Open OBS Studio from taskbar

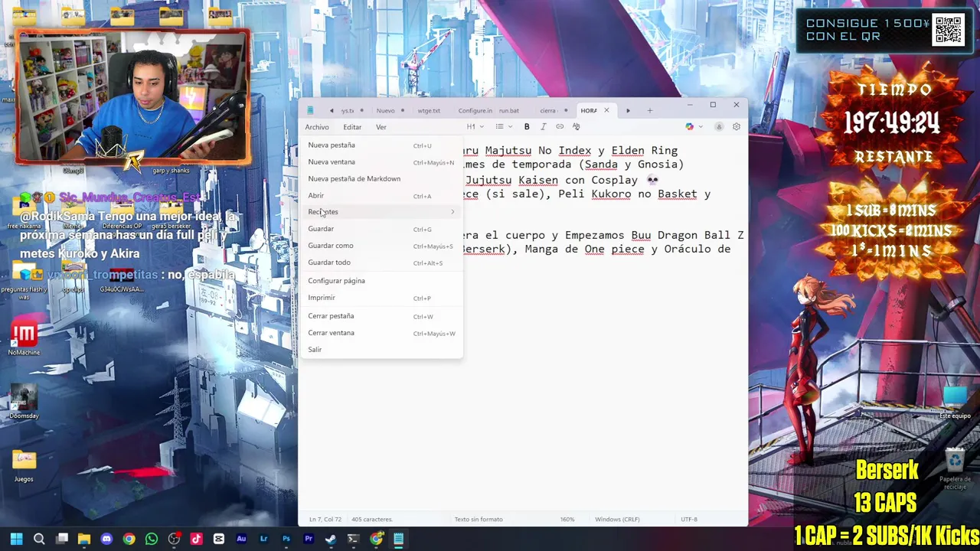(x=174, y=540)
